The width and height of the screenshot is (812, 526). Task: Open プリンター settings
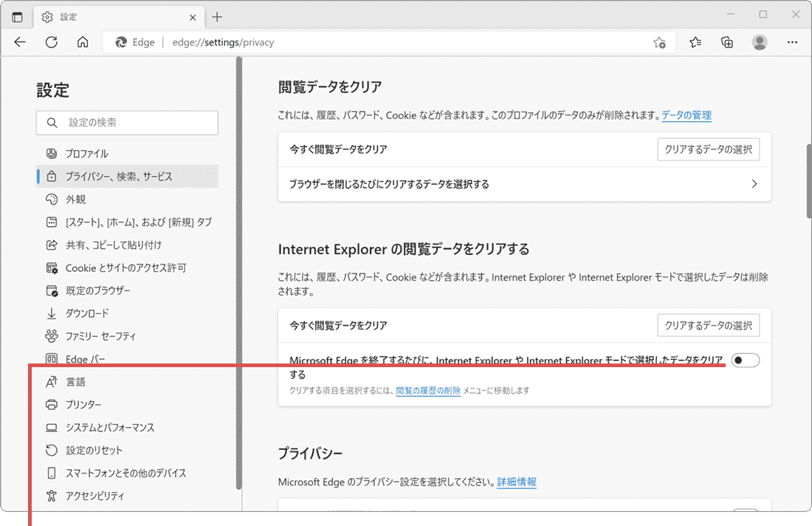pyautogui.click(x=127, y=404)
